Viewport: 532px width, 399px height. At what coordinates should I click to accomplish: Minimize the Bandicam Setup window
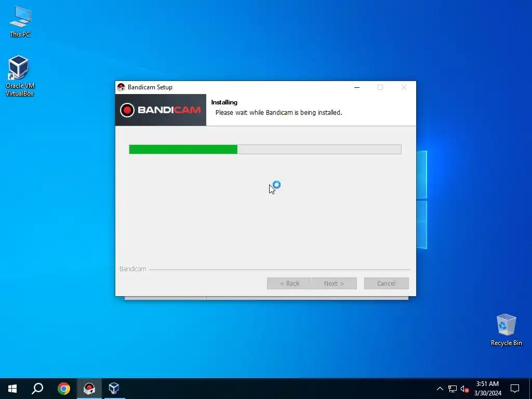pyautogui.click(x=357, y=87)
